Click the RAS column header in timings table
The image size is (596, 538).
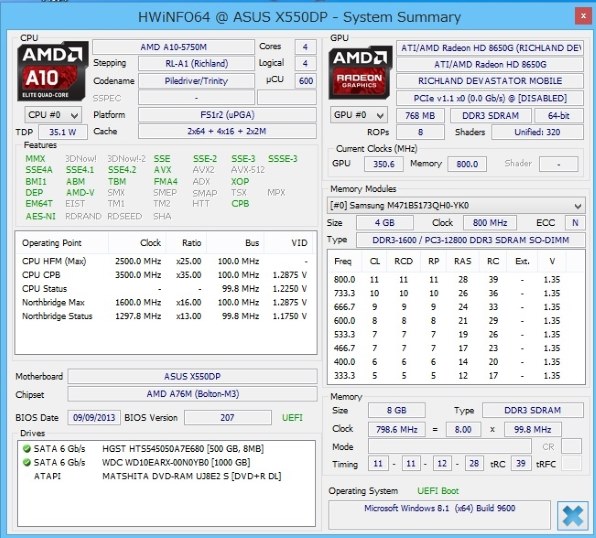click(463, 261)
